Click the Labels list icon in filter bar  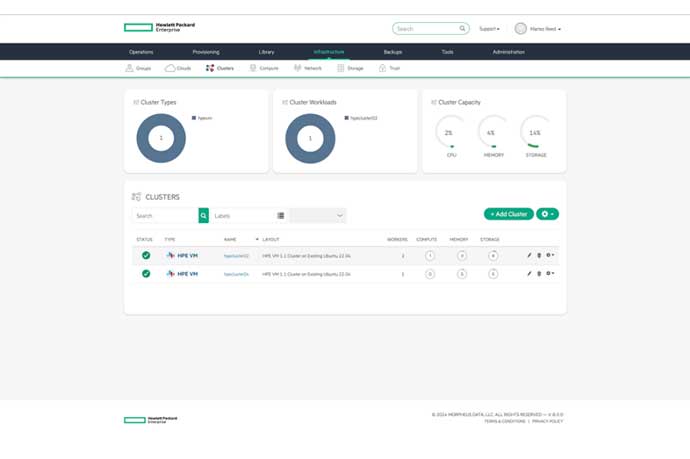[281, 215]
